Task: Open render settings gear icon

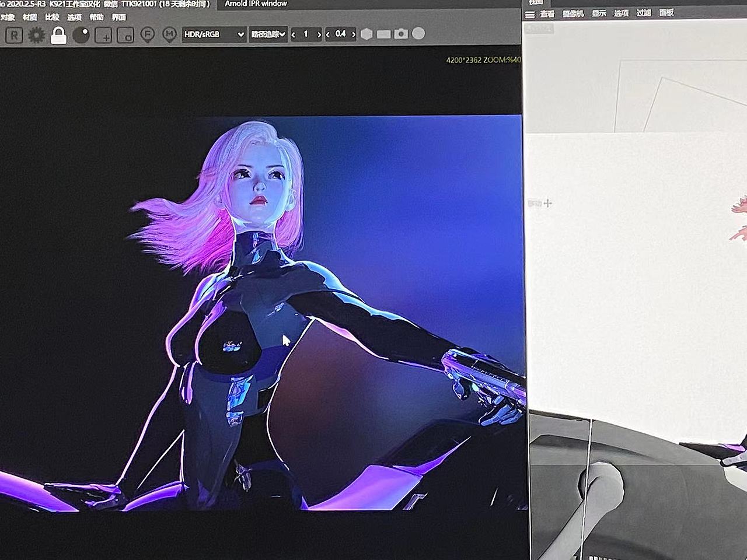Action: pyautogui.click(x=36, y=36)
